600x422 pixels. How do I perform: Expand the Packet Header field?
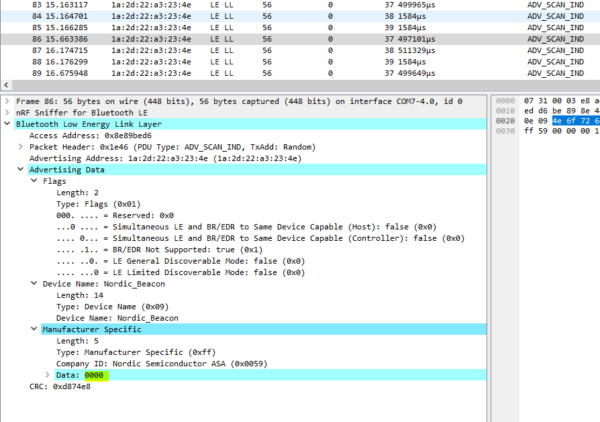(x=21, y=146)
